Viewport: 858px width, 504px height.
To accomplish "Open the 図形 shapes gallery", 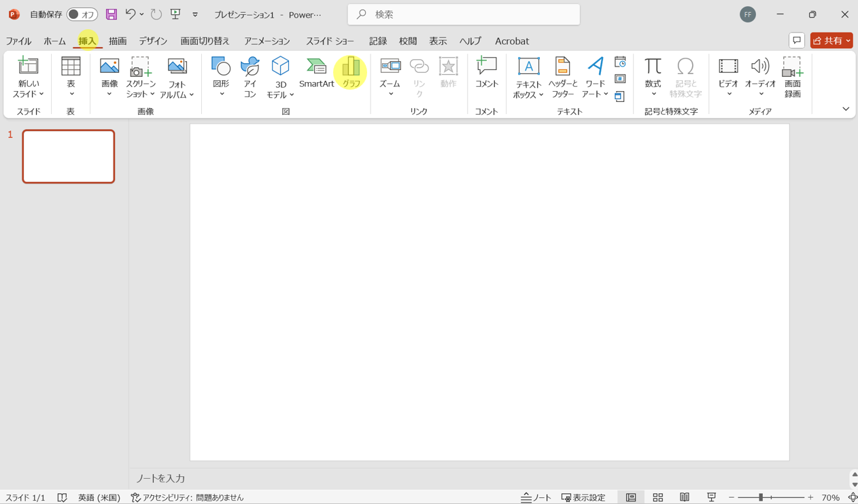I will point(221,77).
